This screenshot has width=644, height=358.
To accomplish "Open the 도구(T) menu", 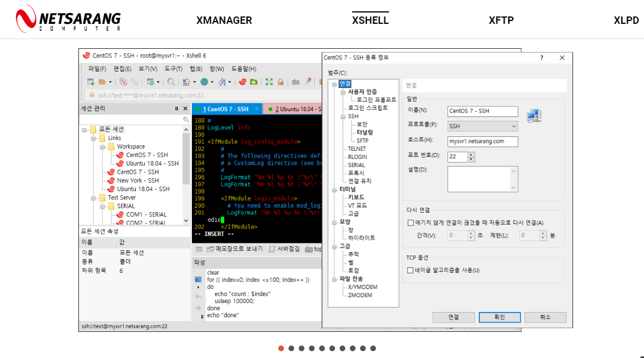I will click(173, 69).
